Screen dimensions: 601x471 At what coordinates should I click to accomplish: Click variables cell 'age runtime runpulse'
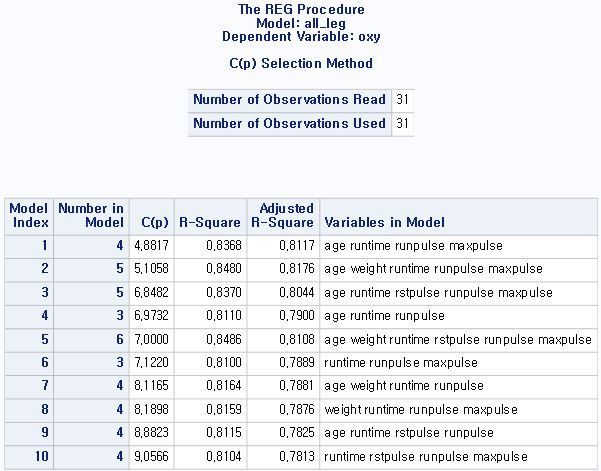tap(459, 316)
